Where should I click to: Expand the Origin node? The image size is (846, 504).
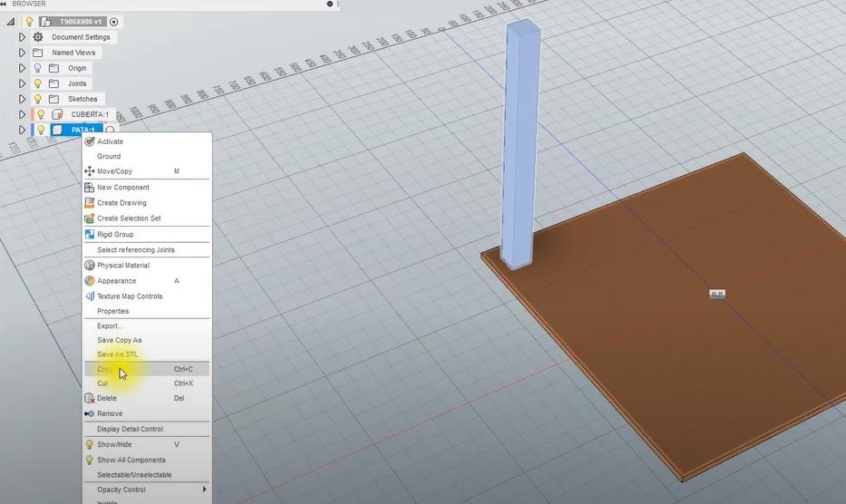tap(22, 69)
